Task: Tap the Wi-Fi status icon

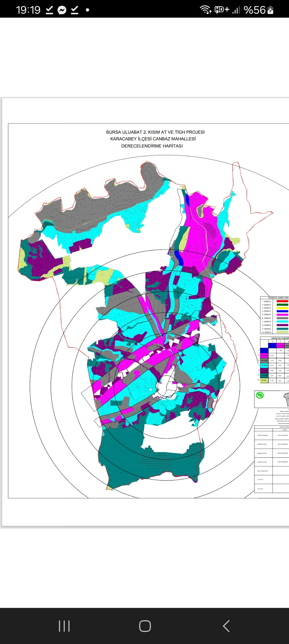Action: [206, 10]
